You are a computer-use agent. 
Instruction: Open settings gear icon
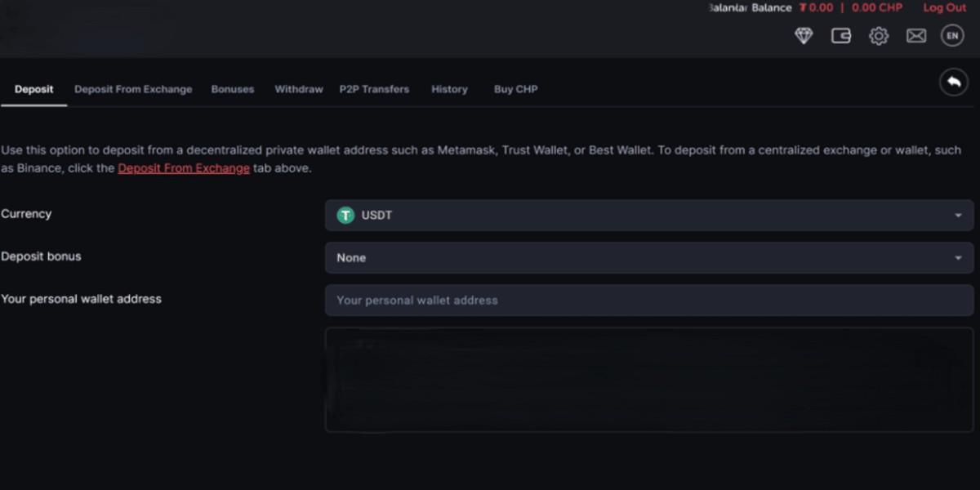(x=879, y=36)
